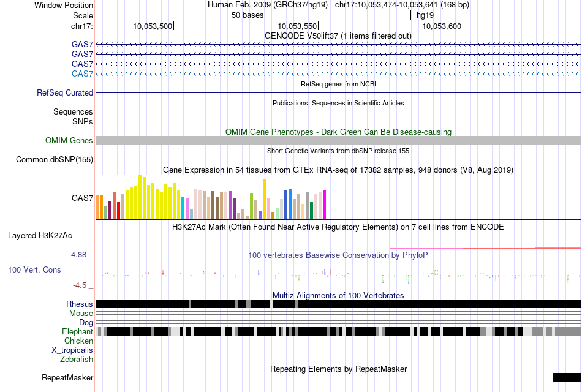Click the 10,053,550 ruler position marker
Image resolution: width=582 pixels, height=392 pixels.
pos(297,26)
